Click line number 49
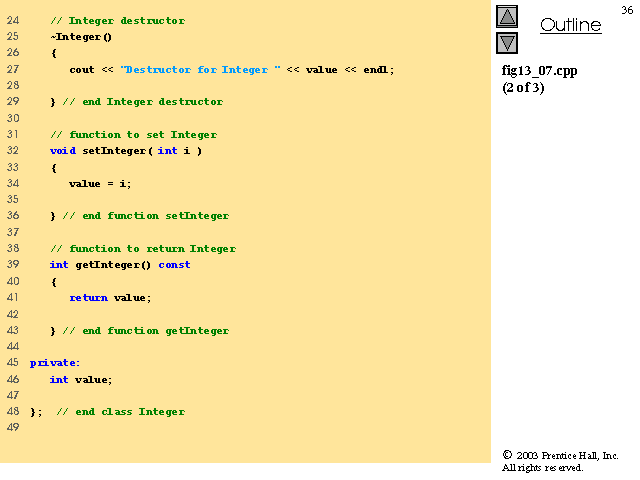 point(13,427)
